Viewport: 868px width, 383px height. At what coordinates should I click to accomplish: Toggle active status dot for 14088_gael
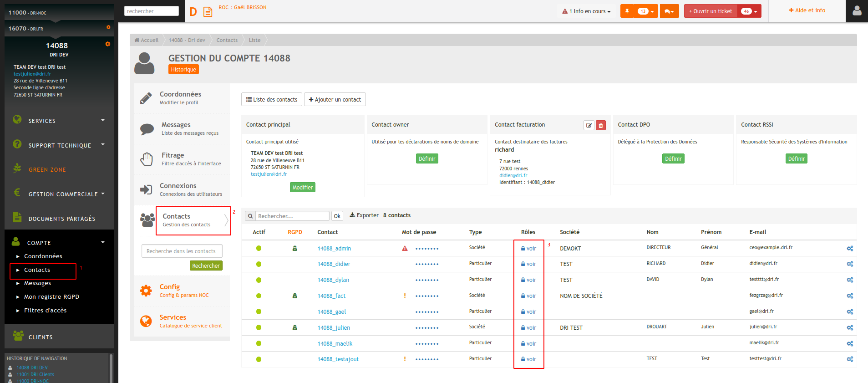(259, 312)
